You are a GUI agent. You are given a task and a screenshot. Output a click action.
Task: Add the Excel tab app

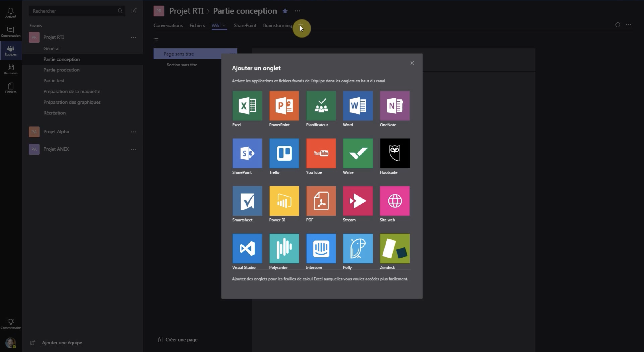click(x=247, y=106)
